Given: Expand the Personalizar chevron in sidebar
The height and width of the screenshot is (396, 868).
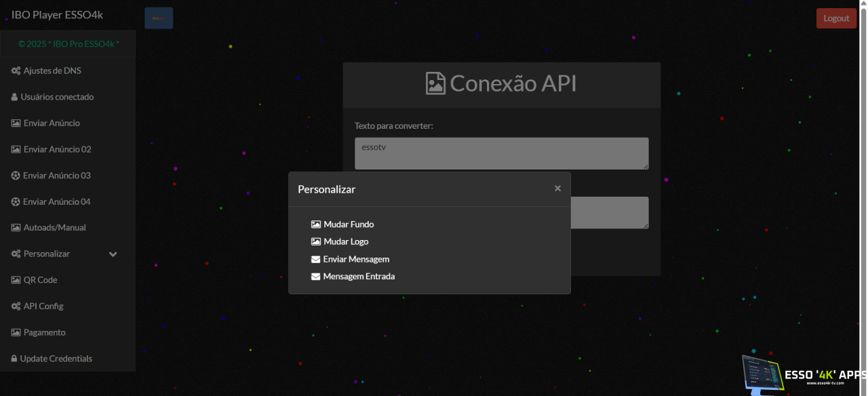Looking at the screenshot, I should click(113, 254).
